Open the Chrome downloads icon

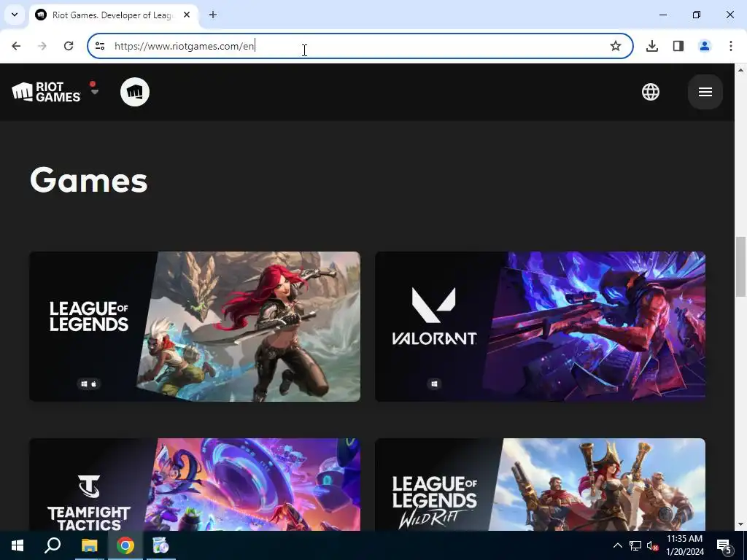[x=652, y=46]
